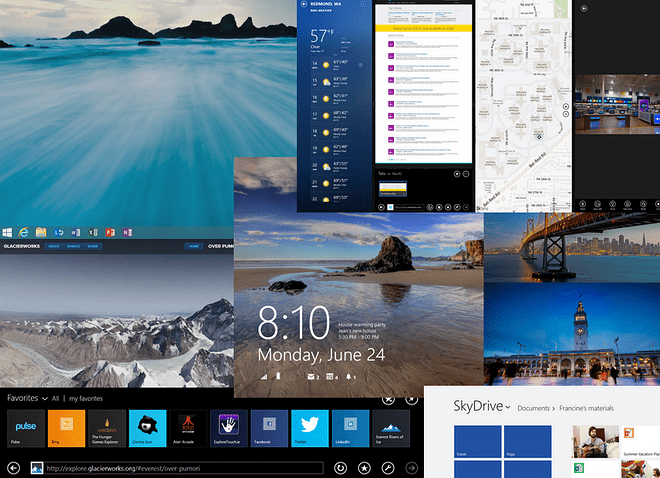
Task: Click the favorites star button in browser bar
Action: point(364,468)
